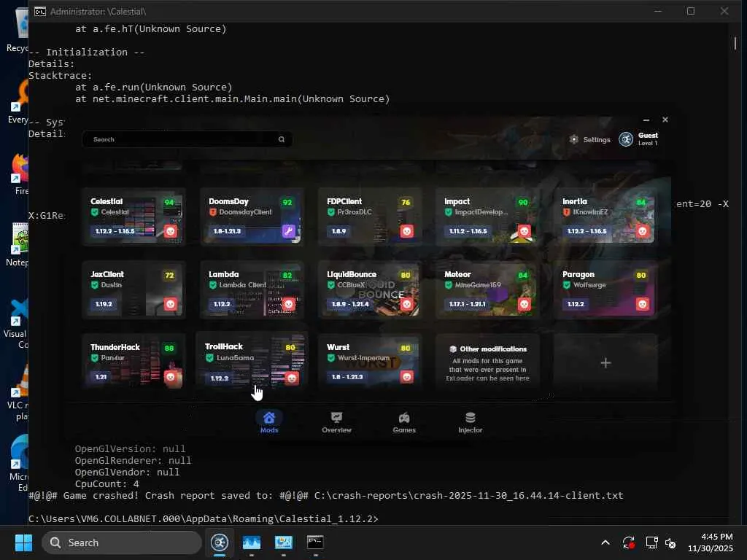The height and width of the screenshot is (560, 747).
Task: Click the sync status tray icon
Action: point(628,542)
